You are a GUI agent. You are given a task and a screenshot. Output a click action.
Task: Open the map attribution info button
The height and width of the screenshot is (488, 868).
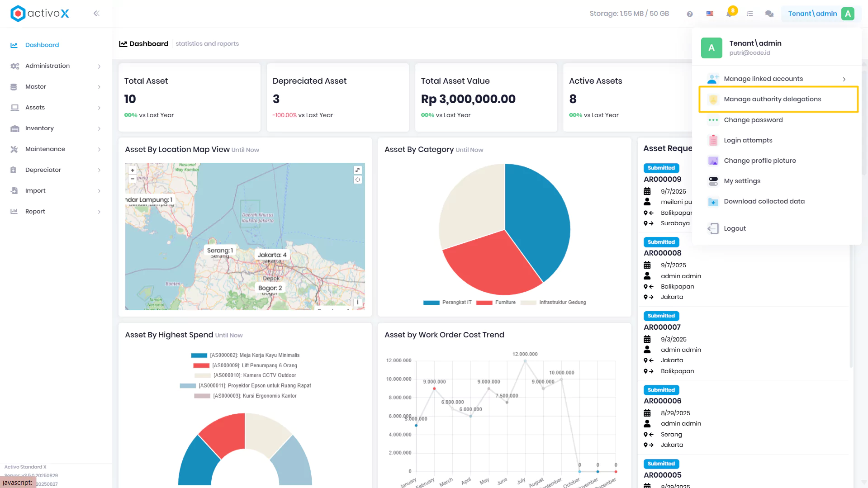[357, 302]
